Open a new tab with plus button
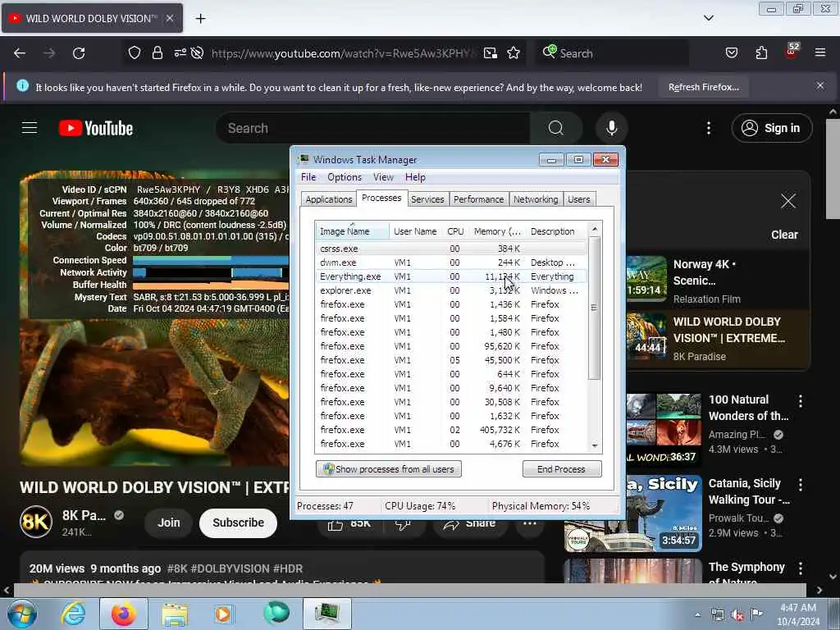840x630 pixels. (200, 19)
